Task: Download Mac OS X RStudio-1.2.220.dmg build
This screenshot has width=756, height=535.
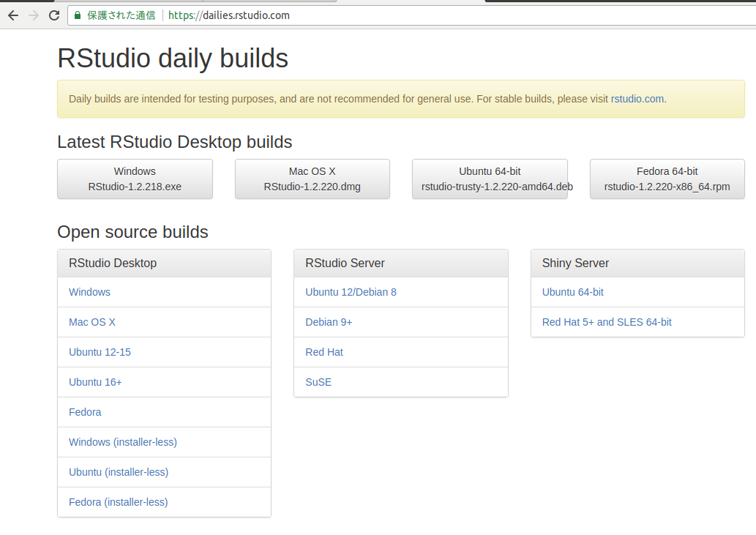Action: point(312,179)
